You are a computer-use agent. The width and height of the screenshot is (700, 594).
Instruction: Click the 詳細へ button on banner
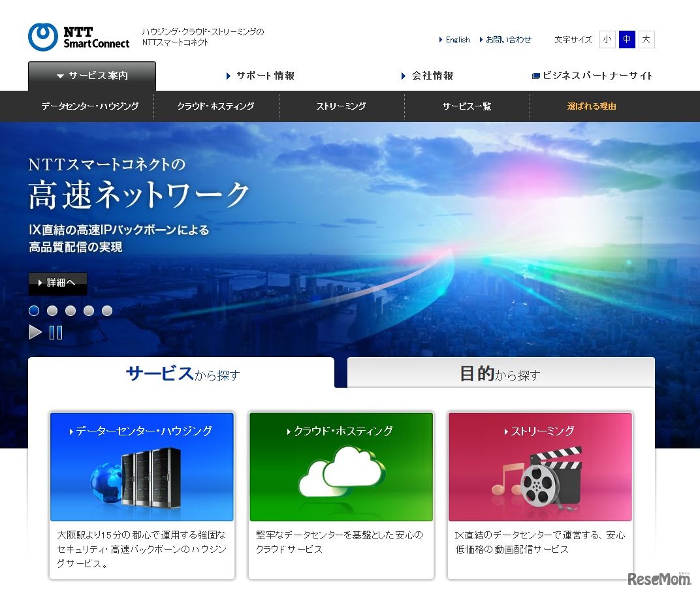[57, 283]
